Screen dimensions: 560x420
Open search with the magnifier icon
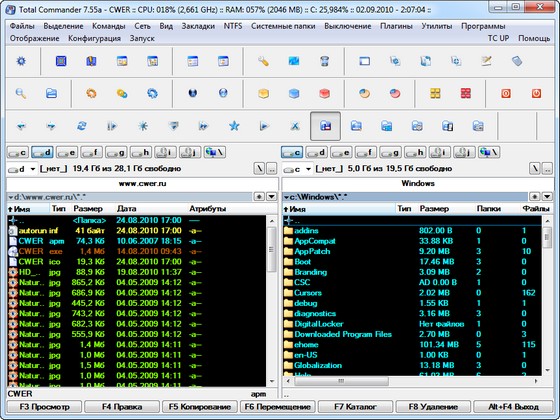(21, 94)
